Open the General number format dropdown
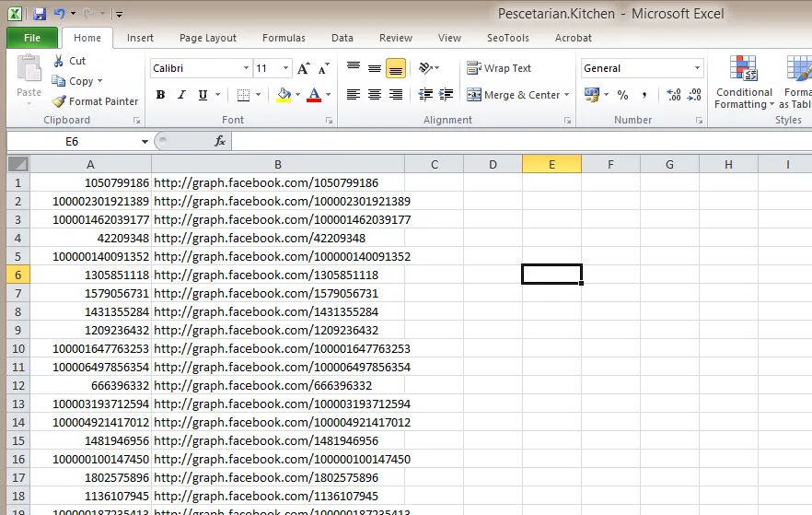812x515 pixels. [697, 68]
